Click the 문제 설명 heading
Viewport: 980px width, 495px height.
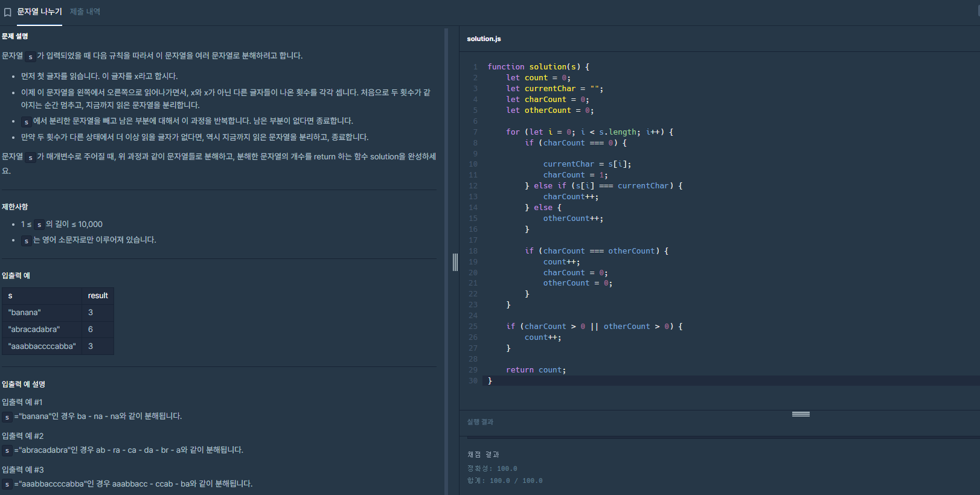click(15, 36)
